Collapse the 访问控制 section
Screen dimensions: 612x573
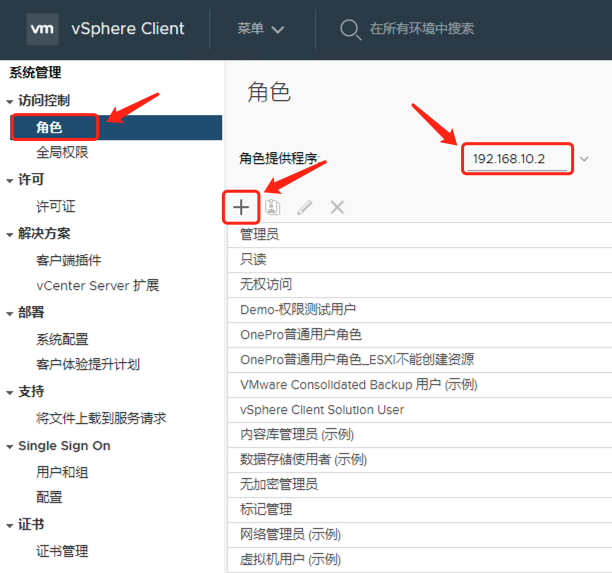pos(10,101)
